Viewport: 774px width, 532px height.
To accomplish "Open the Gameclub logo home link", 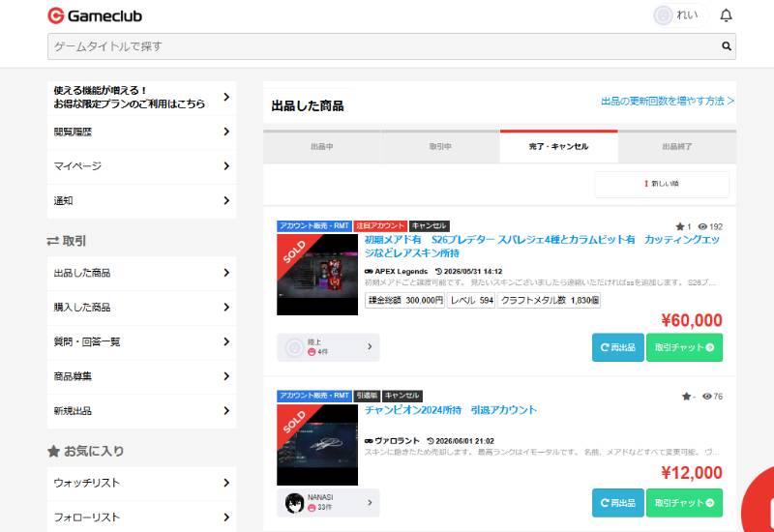I will pos(95,15).
